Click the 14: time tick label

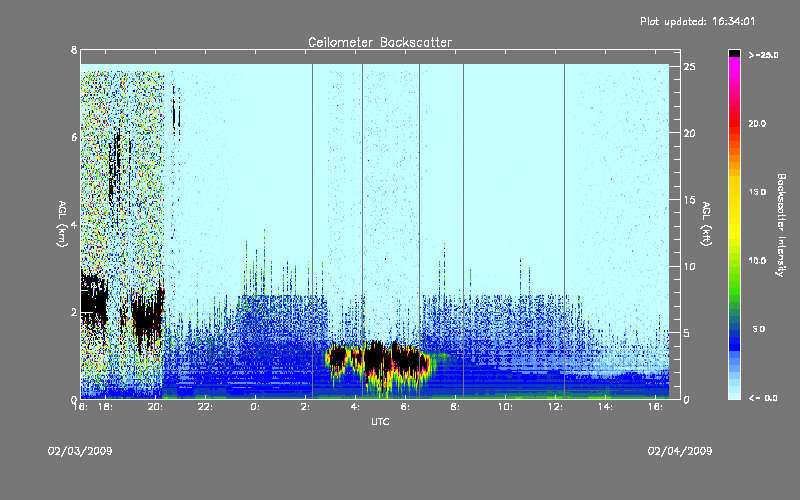coord(605,407)
